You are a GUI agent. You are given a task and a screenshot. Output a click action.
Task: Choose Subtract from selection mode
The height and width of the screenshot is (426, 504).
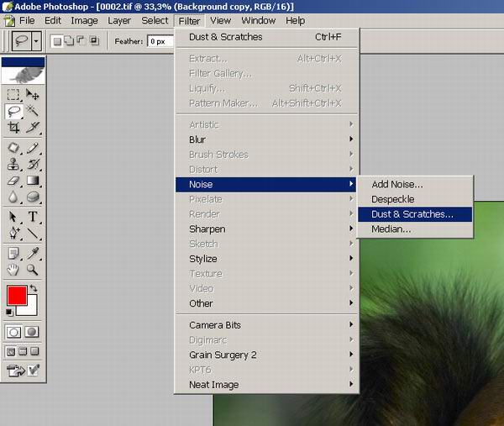point(81,40)
